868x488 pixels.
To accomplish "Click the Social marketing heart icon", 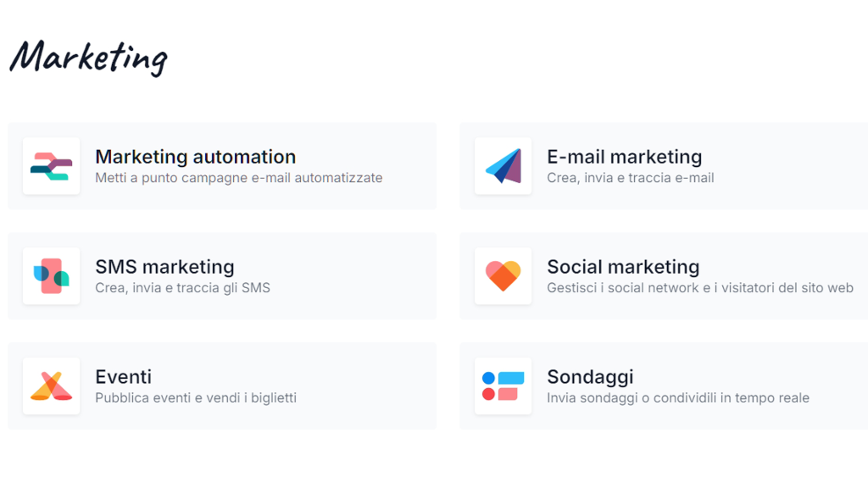I will pyautogui.click(x=504, y=276).
